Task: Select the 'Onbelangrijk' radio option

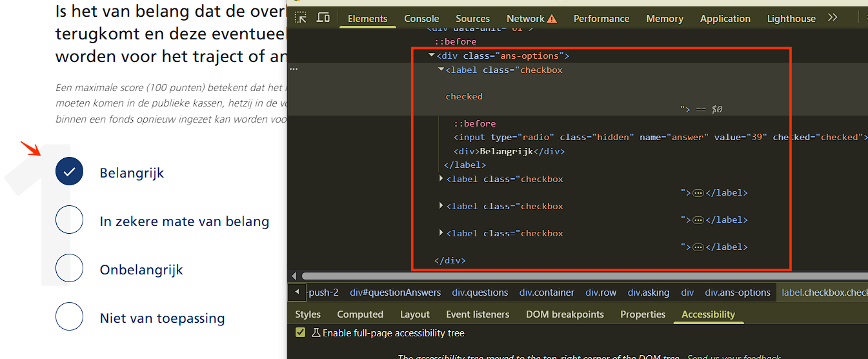Action: (70, 269)
